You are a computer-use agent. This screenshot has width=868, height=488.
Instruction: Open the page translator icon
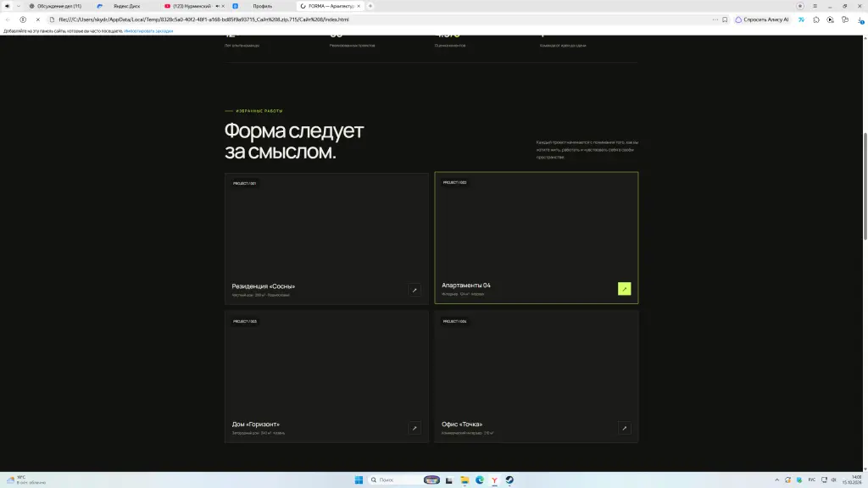click(x=801, y=19)
